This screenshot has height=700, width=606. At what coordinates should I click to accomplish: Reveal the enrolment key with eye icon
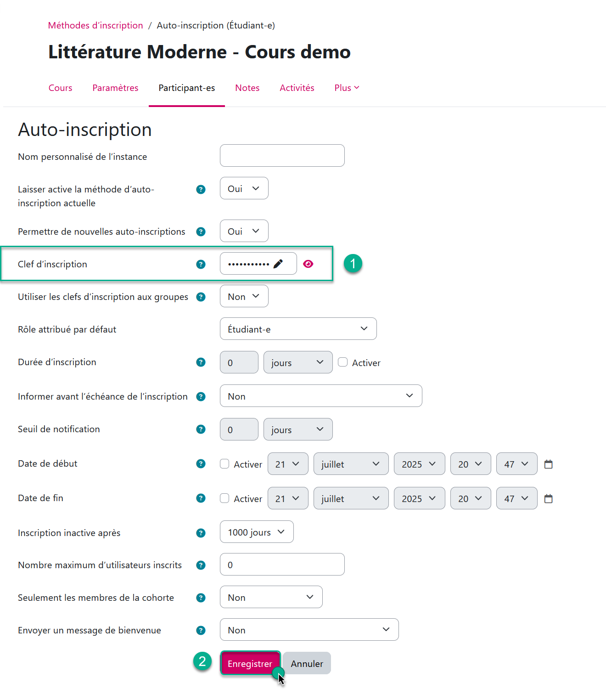308,264
